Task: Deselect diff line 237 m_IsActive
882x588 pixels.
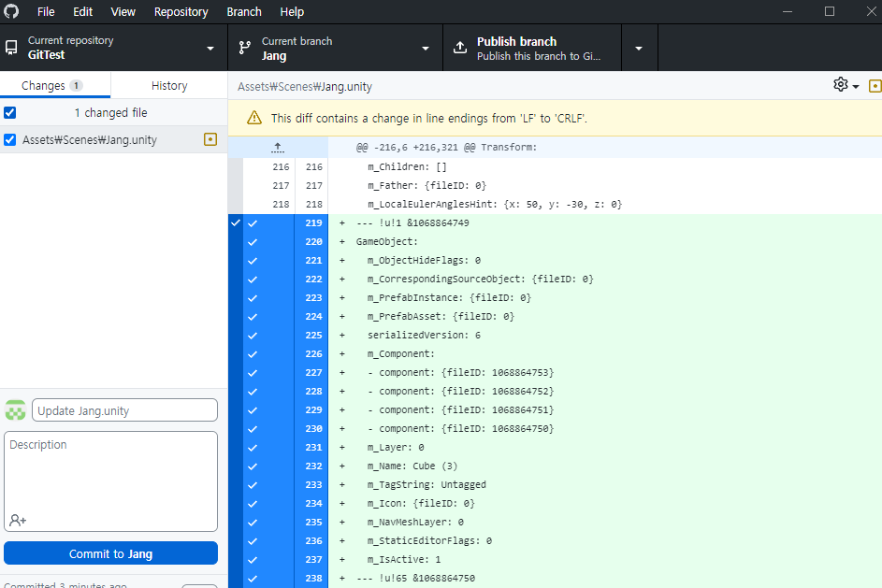Action: tap(253, 559)
